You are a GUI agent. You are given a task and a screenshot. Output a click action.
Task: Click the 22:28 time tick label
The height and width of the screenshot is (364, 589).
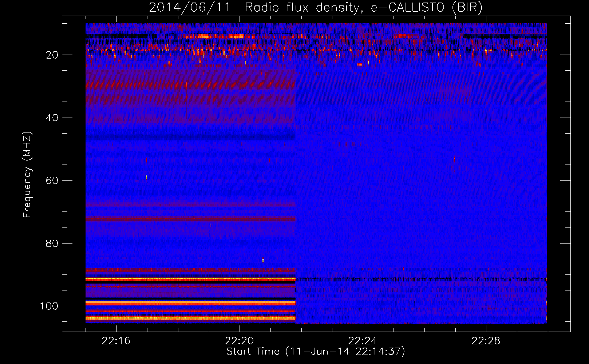pyautogui.click(x=486, y=341)
